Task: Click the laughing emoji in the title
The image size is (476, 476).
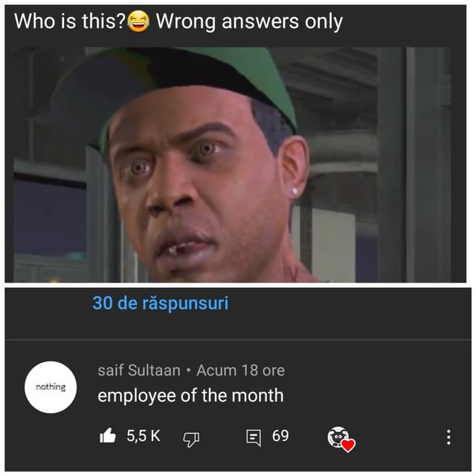Action: pos(138,22)
